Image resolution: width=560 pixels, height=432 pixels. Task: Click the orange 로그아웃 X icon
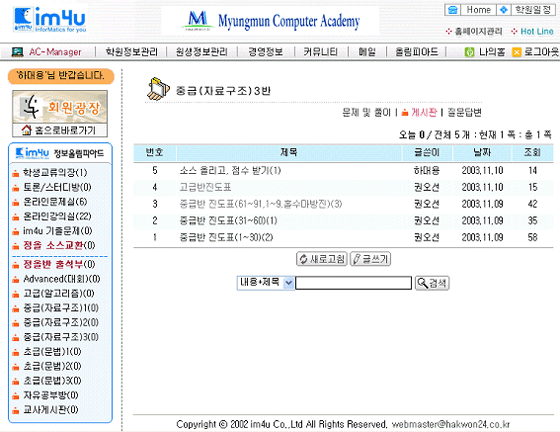coord(516,52)
